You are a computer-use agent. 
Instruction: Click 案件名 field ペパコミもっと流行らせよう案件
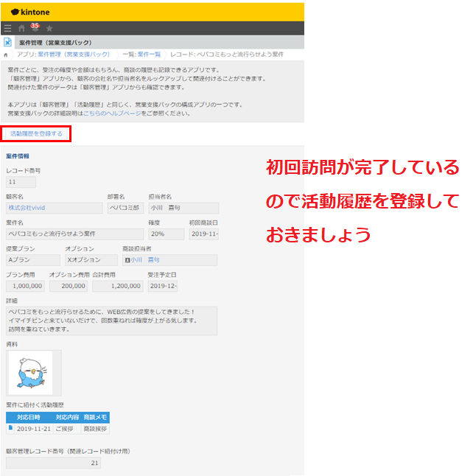(x=74, y=234)
